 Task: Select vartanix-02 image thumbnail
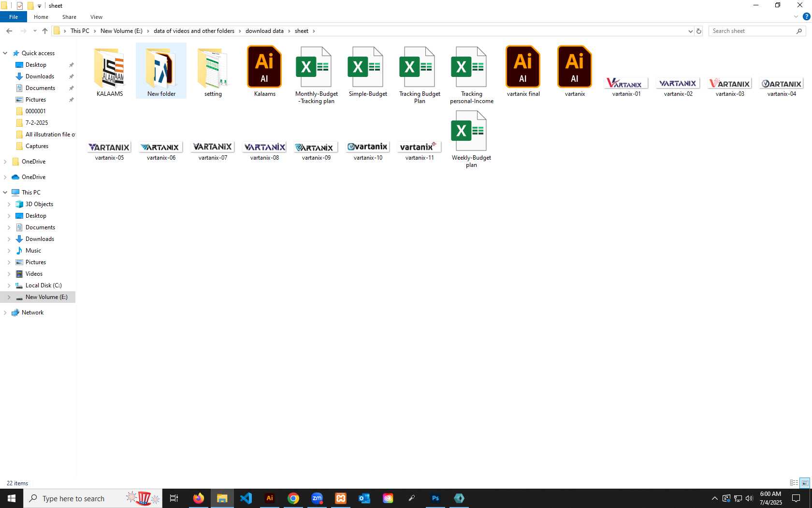pyautogui.click(x=679, y=84)
